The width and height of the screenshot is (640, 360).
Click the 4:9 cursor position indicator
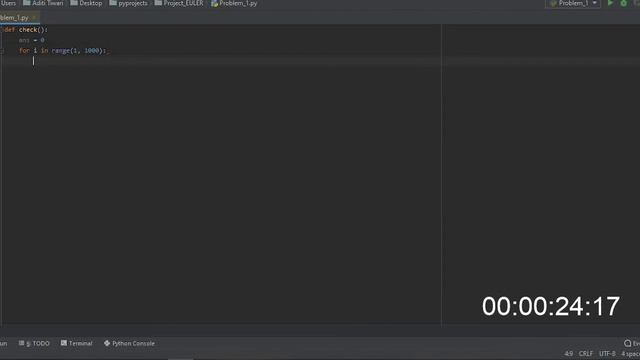pos(569,353)
